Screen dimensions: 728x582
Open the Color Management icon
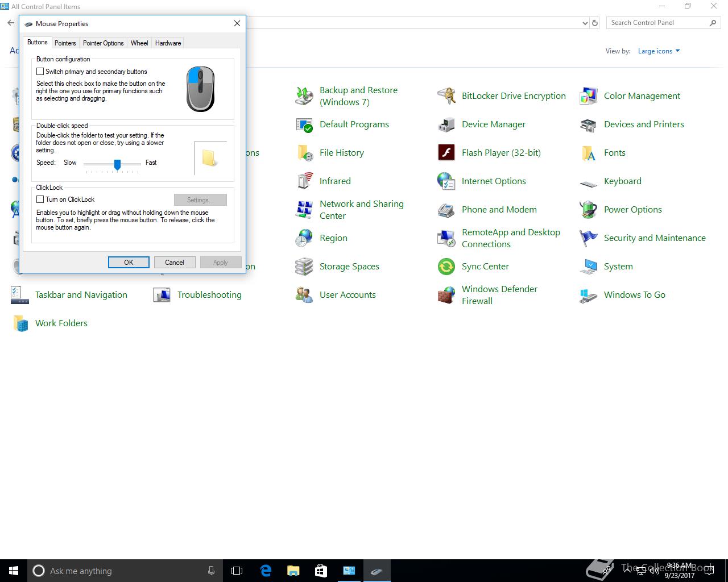click(x=589, y=96)
